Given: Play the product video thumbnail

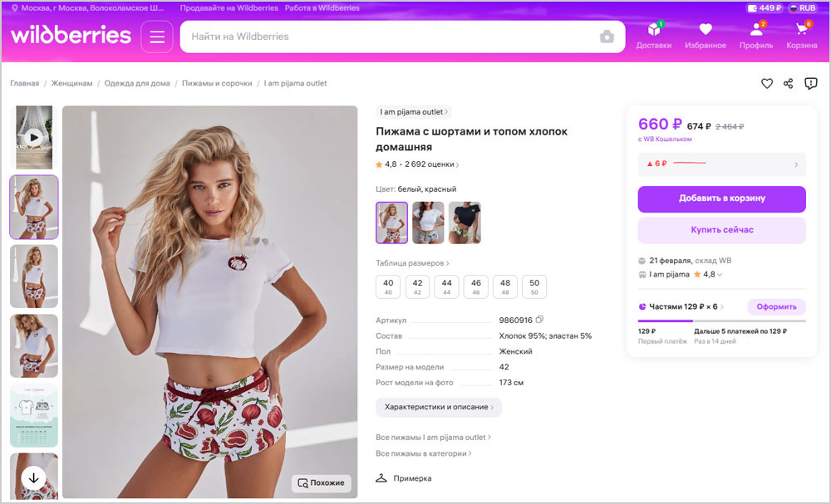Looking at the screenshot, I should (x=33, y=137).
